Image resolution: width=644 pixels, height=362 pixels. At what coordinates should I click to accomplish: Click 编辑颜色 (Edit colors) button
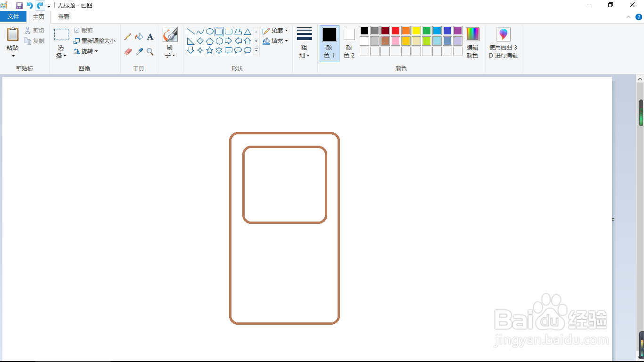tap(472, 43)
